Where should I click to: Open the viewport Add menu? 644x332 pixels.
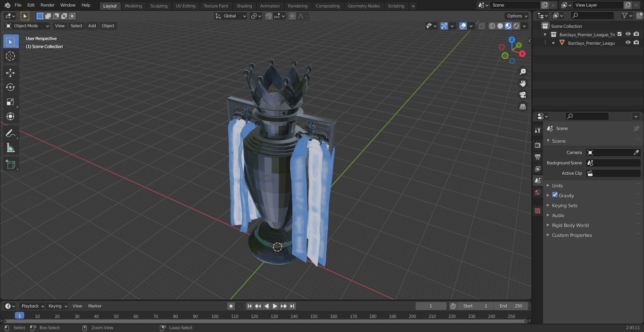[x=92, y=26]
